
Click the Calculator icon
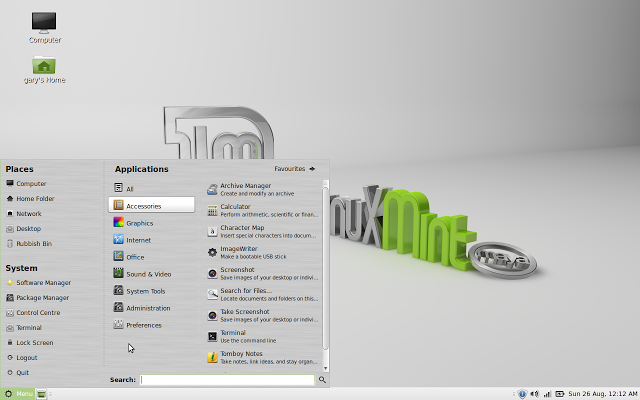coord(212,210)
